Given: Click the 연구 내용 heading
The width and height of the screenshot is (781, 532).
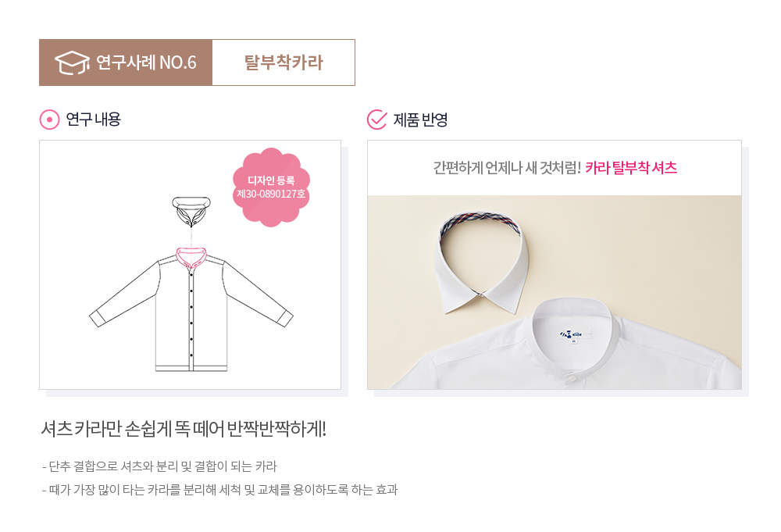Looking at the screenshot, I should click(93, 120).
